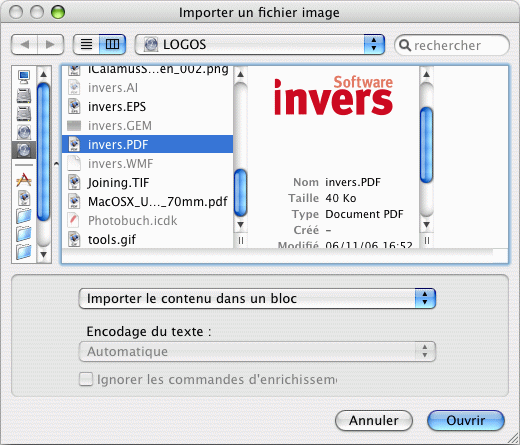Select the iCalamusS...en_002.png file
The height and width of the screenshot is (445, 520).
[147, 71]
